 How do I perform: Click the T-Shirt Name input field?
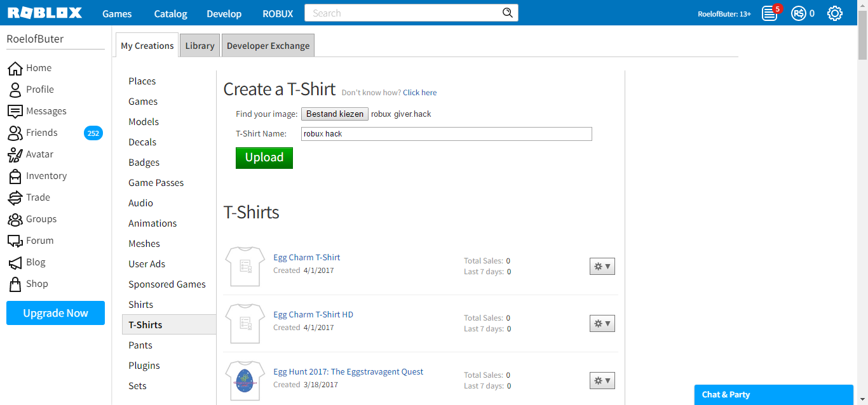pos(447,134)
